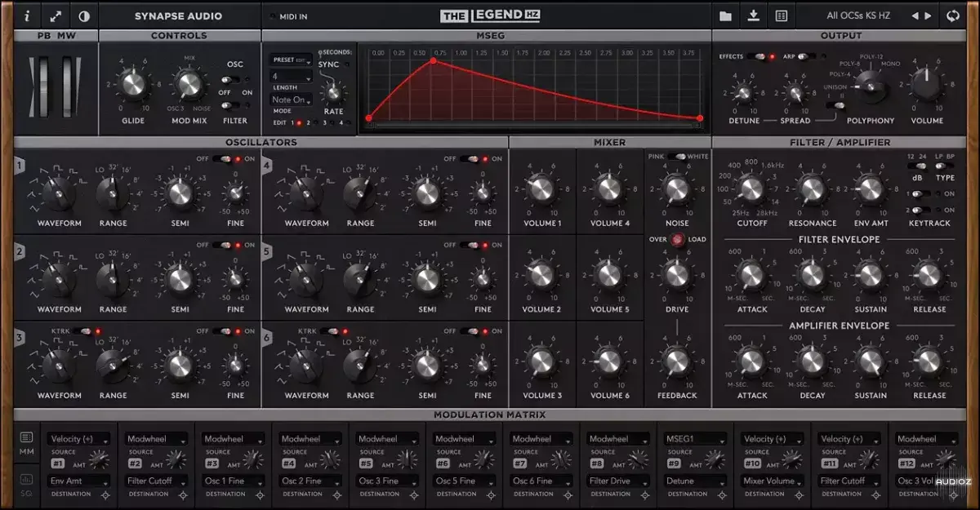Open the info (i) panel
Image resolution: width=980 pixels, height=510 pixels.
27,16
